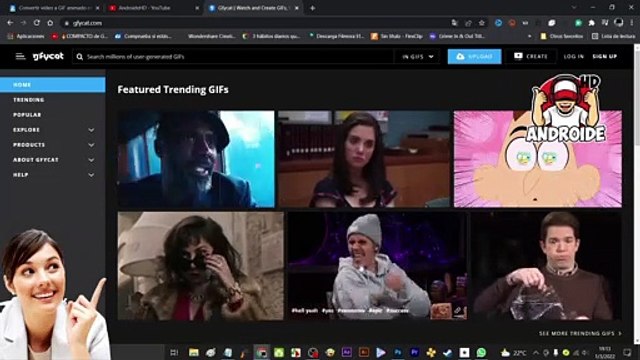Open the tab search dropdown arrow
The width and height of the screenshot is (640, 360).
pyautogui.click(x=574, y=7)
